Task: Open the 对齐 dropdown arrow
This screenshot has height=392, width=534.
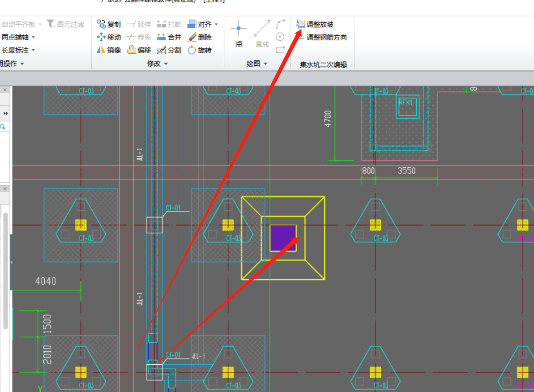Action: (216, 25)
